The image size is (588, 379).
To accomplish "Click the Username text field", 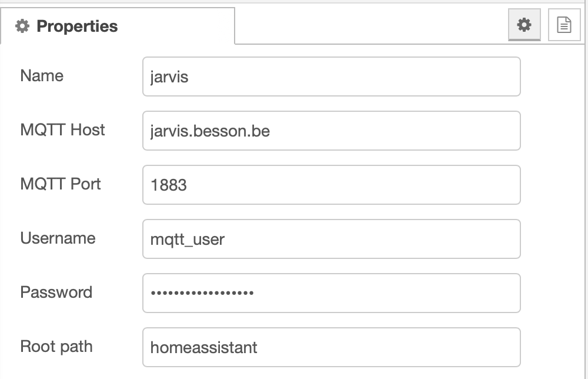I will click(331, 239).
